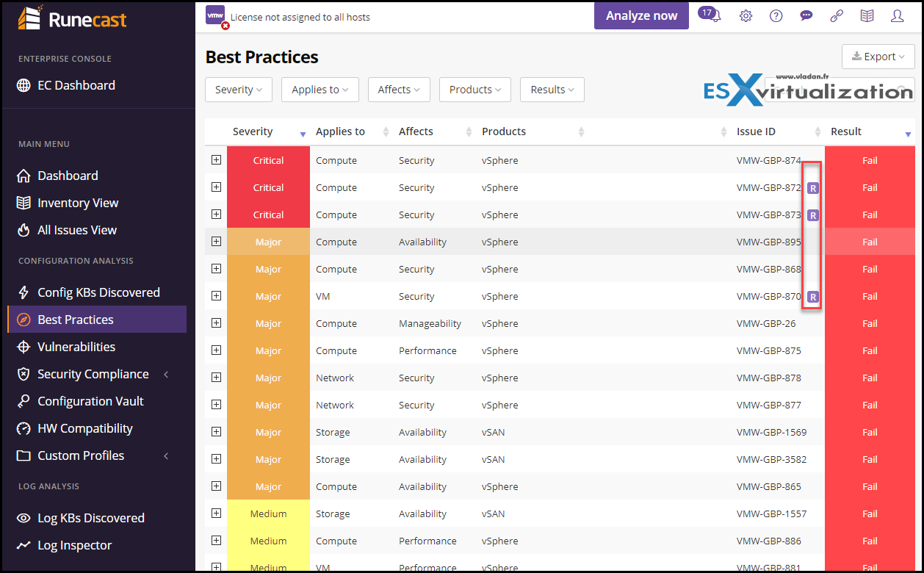Click Fail result for VMW-GBP-895

[870, 242]
